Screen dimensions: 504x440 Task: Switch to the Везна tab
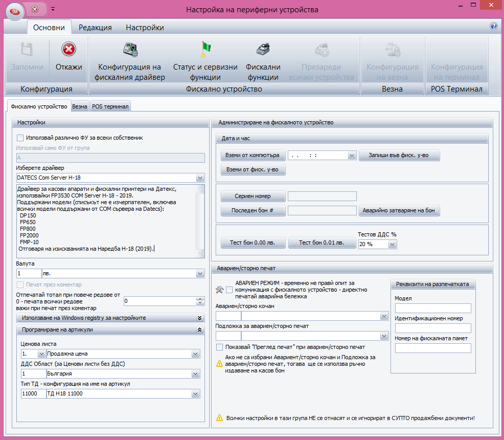pos(79,106)
